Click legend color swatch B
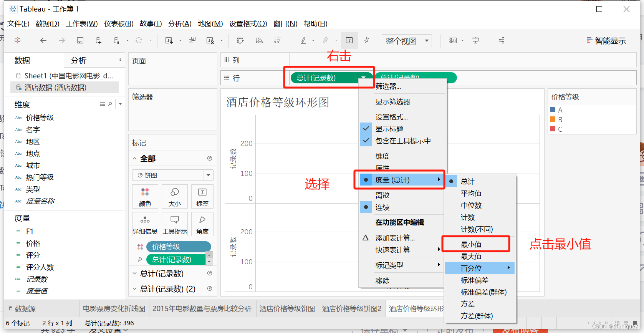The image size is (644, 333). 553,119
